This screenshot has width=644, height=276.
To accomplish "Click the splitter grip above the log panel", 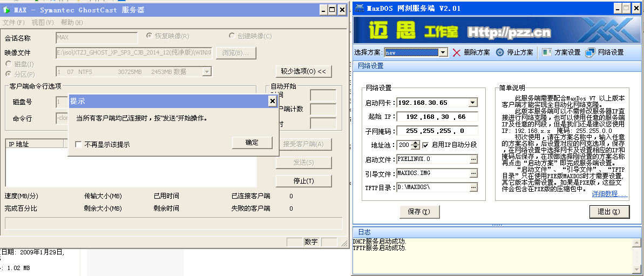I will (497, 225).
